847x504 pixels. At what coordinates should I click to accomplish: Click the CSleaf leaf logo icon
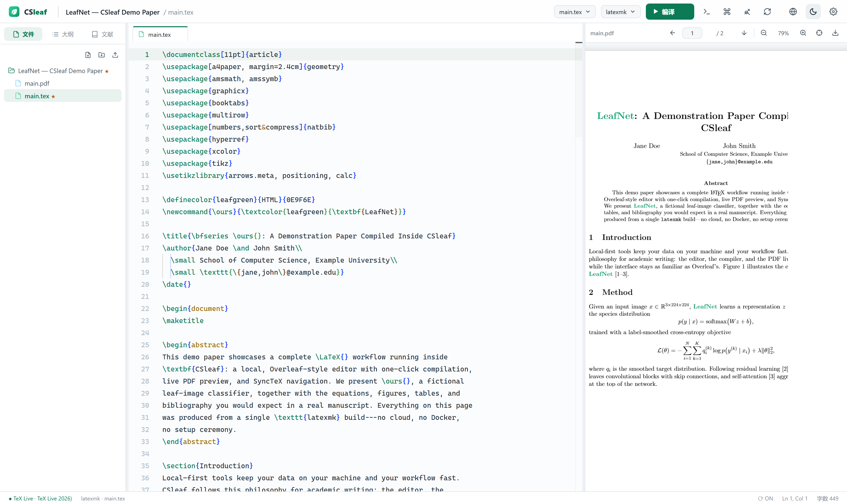14,12
